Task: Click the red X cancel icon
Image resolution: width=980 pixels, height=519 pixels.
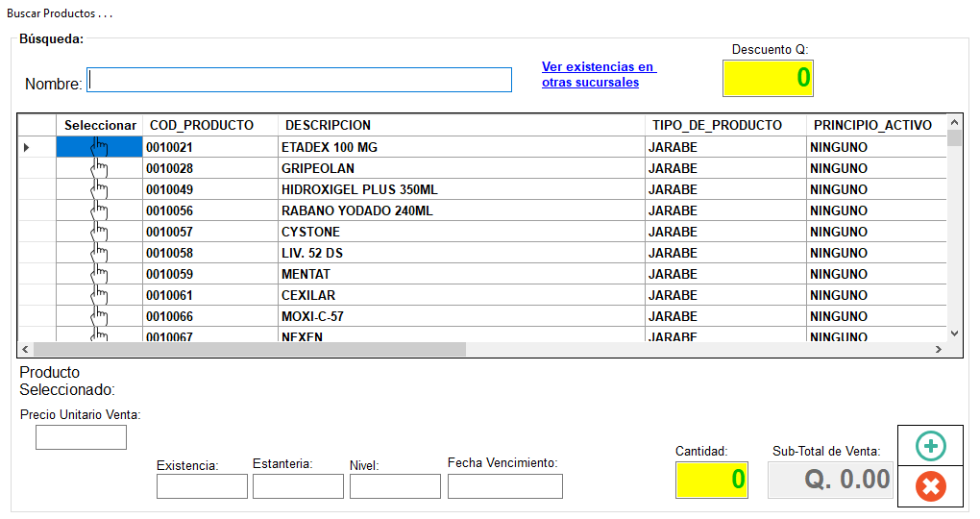Action: coord(930,486)
